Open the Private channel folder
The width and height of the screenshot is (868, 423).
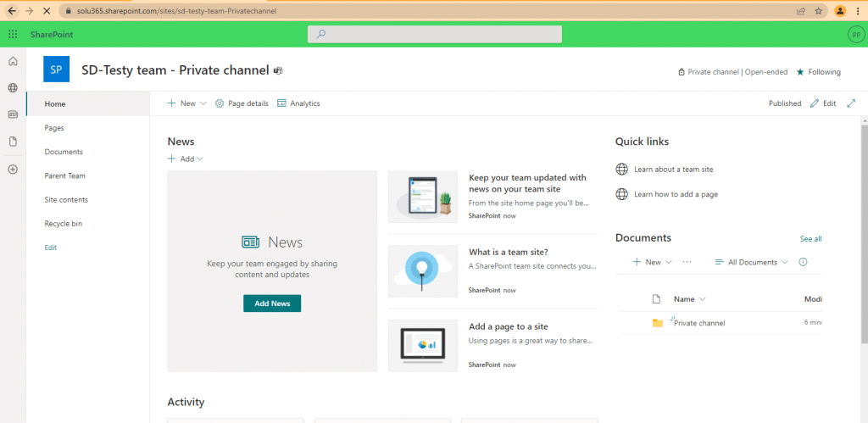(699, 323)
